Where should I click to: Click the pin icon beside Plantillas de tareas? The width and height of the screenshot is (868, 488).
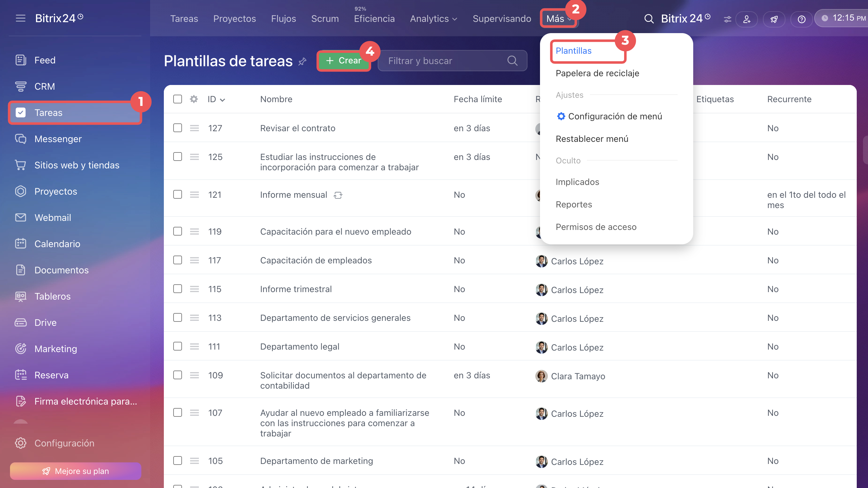(302, 61)
